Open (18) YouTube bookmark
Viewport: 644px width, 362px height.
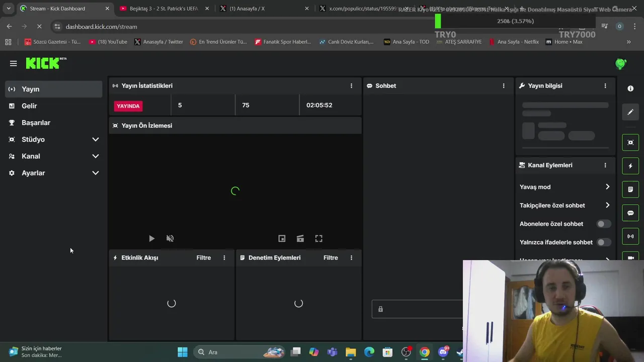(108, 42)
